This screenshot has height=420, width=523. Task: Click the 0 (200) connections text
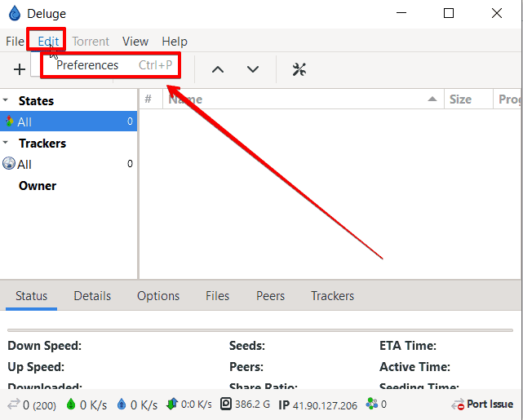coord(39,405)
